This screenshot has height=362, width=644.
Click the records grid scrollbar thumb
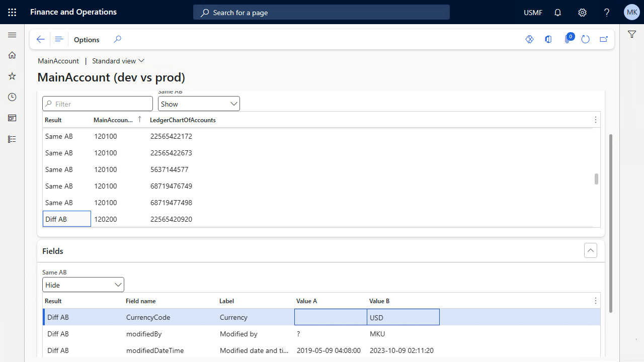(x=596, y=179)
